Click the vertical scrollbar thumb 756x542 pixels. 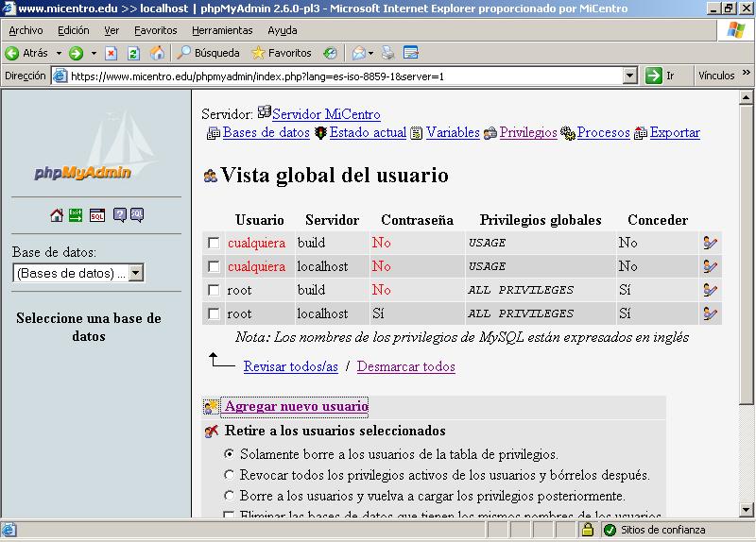pos(746,255)
